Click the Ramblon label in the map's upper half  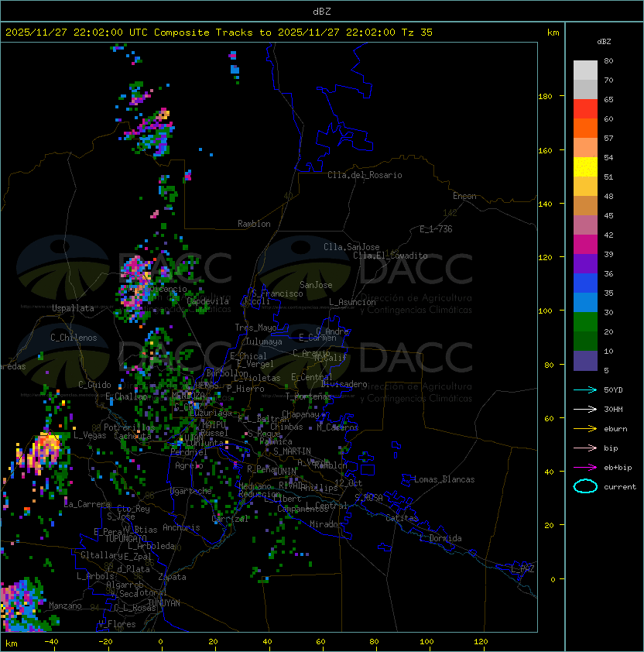(254, 224)
